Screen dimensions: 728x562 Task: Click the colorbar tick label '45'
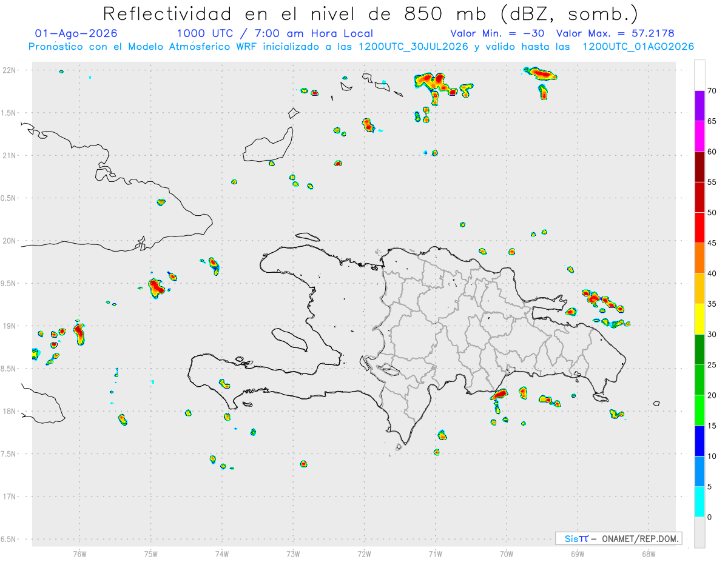click(712, 243)
